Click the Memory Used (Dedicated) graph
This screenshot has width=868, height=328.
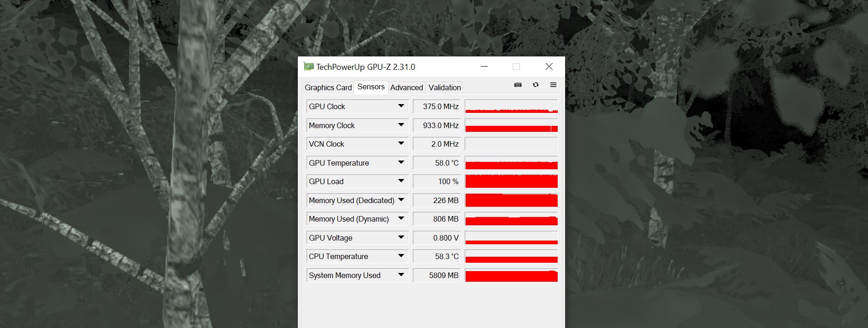tap(511, 200)
